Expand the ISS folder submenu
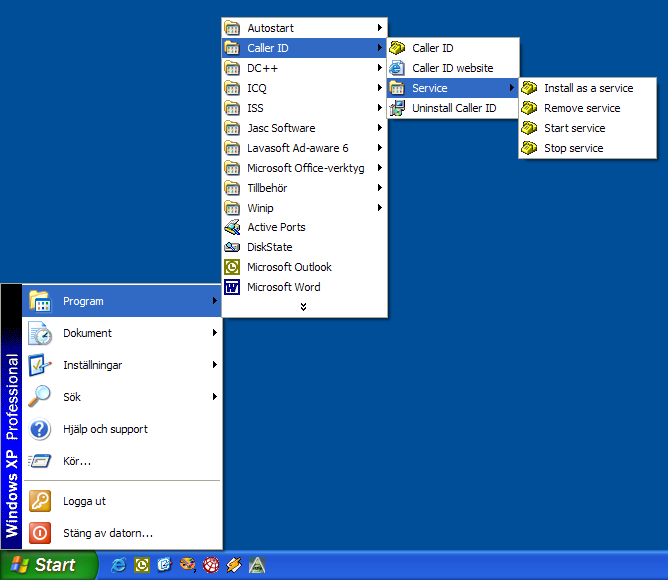 click(x=304, y=108)
